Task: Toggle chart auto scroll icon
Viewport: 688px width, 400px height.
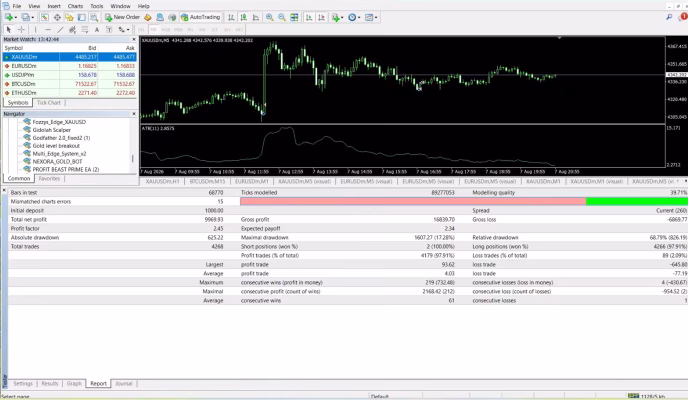Action: point(309,17)
